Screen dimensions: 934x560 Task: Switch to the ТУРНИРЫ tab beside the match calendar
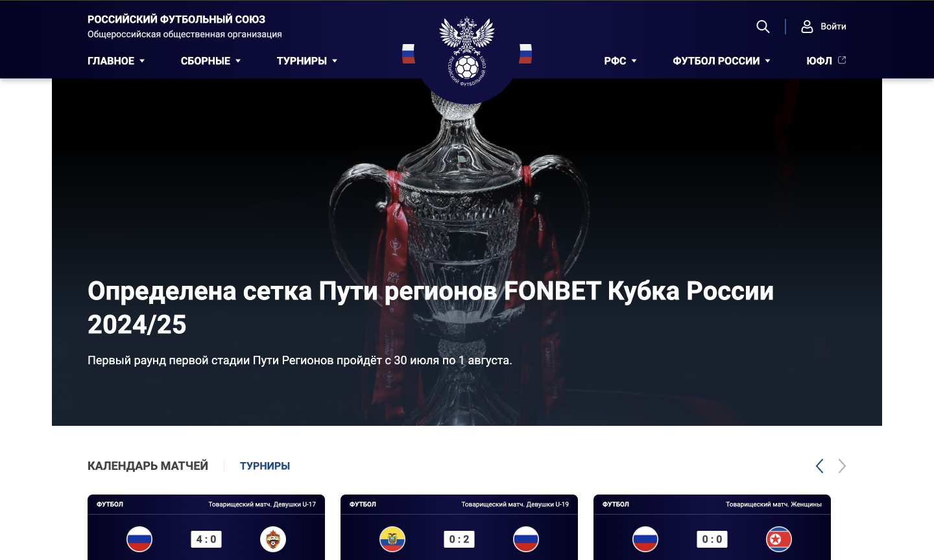(265, 466)
